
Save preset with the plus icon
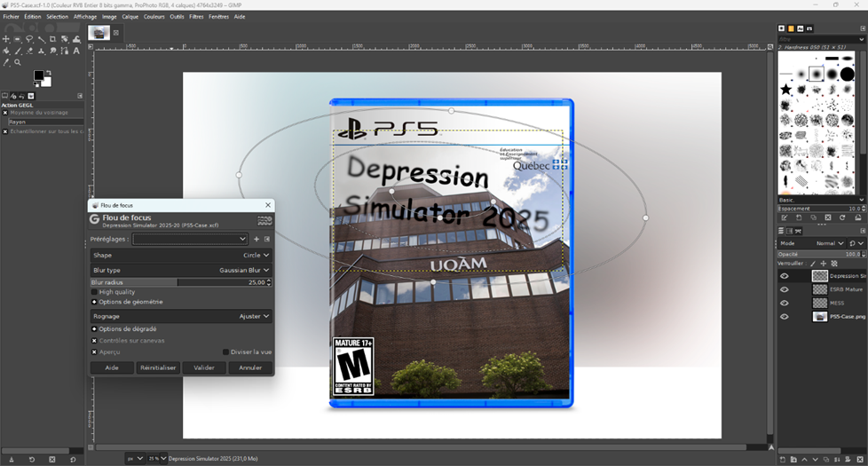(256, 239)
